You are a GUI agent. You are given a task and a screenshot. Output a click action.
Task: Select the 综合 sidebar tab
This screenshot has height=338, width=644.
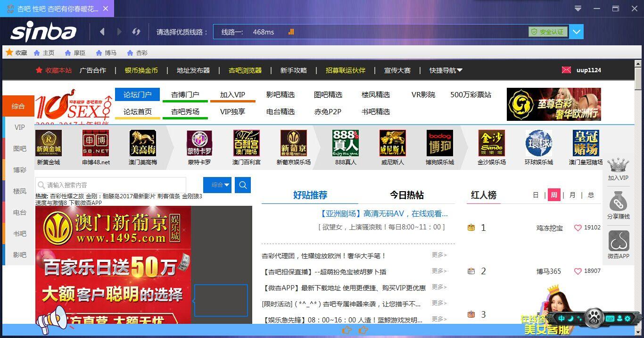(x=18, y=106)
